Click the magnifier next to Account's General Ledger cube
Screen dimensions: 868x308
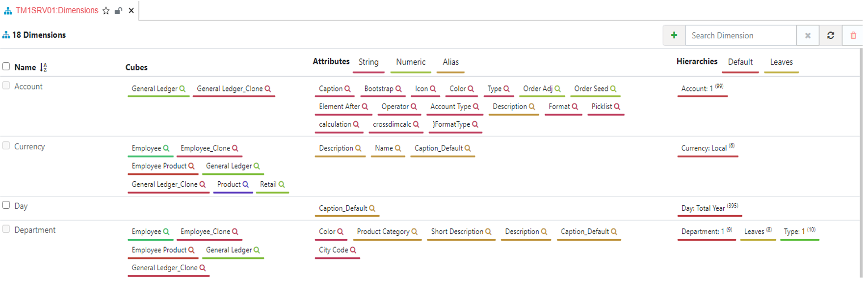pos(183,89)
